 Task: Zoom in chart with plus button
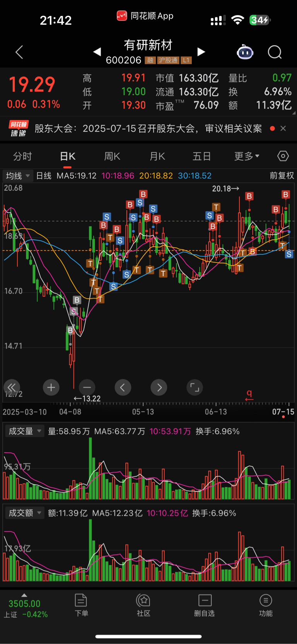pyautogui.click(x=51, y=387)
